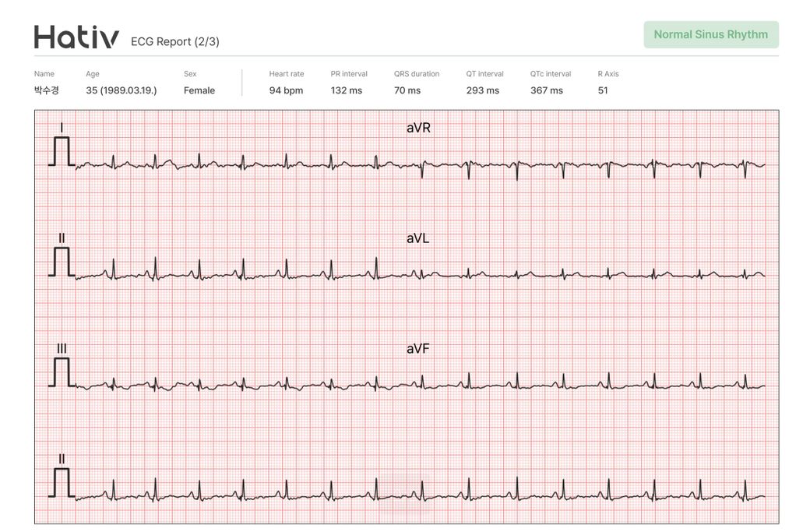Click the R Axis value 51

pyautogui.click(x=603, y=90)
